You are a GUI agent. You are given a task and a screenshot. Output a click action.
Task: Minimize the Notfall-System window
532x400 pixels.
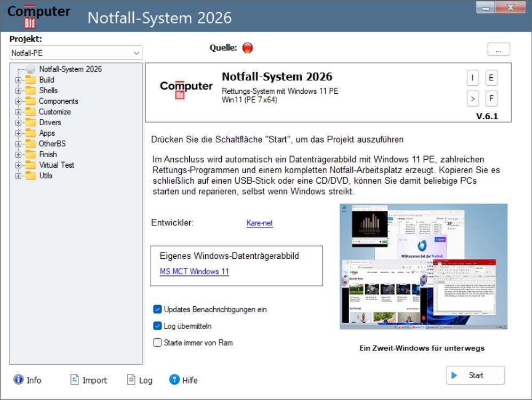[x=486, y=7]
